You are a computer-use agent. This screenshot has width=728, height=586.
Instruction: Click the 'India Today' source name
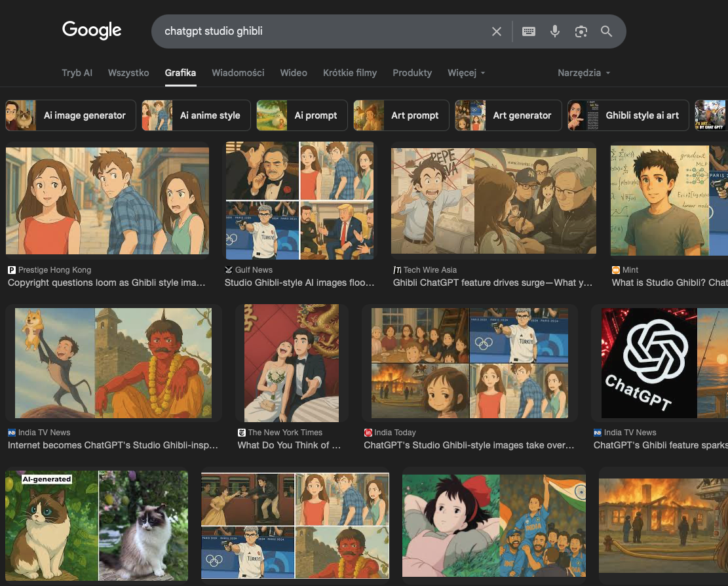[395, 433]
